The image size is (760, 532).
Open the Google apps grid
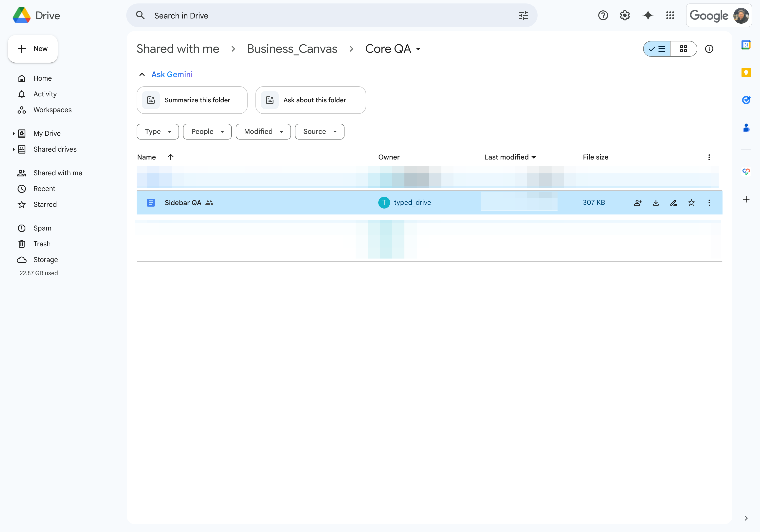click(x=670, y=16)
